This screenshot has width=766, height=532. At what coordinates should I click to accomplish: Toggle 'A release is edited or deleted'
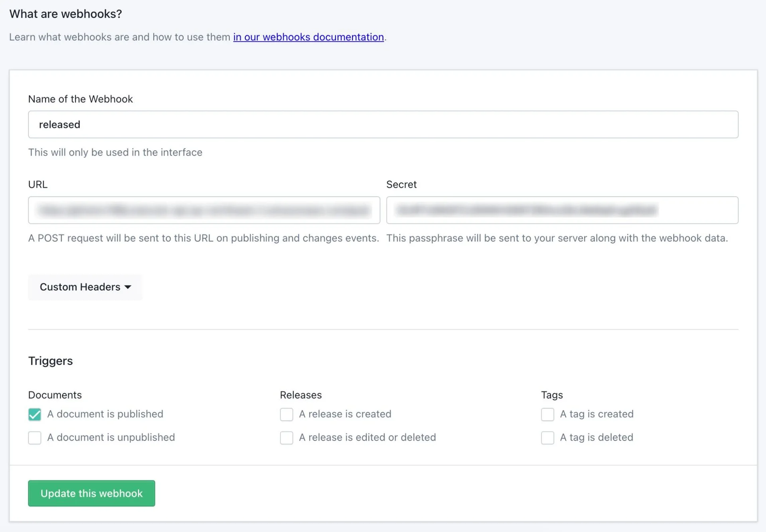pyautogui.click(x=286, y=438)
